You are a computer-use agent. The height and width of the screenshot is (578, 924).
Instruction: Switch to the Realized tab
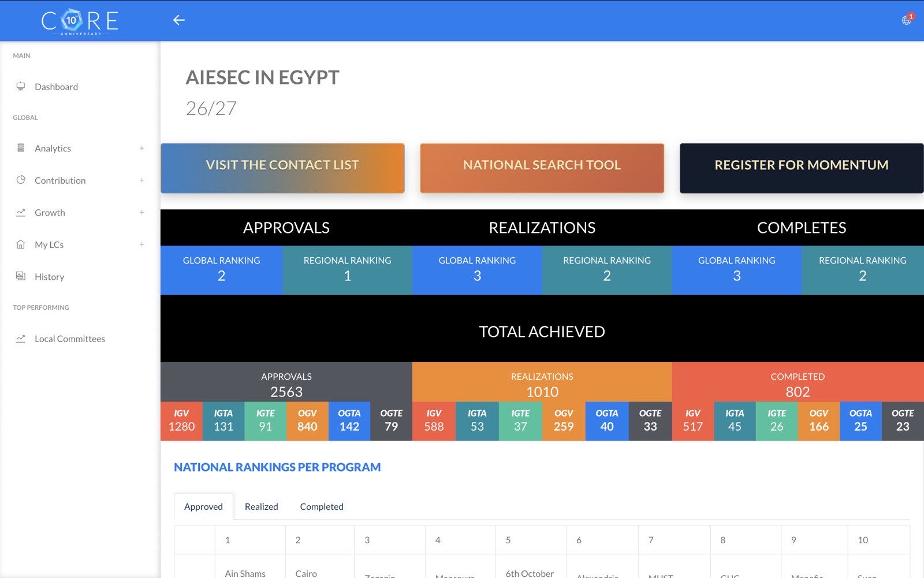pos(262,506)
